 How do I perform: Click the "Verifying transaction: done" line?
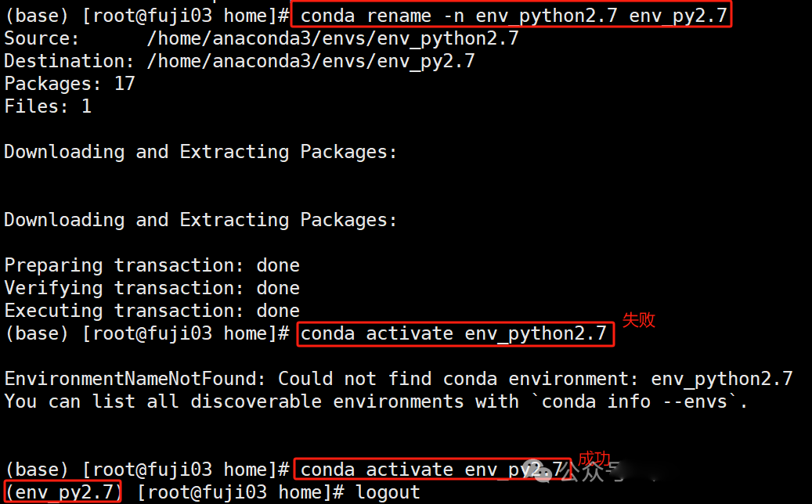tap(152, 288)
